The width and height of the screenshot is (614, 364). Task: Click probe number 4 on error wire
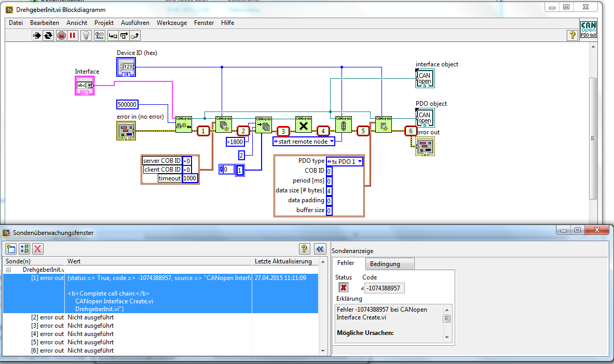[x=323, y=131]
